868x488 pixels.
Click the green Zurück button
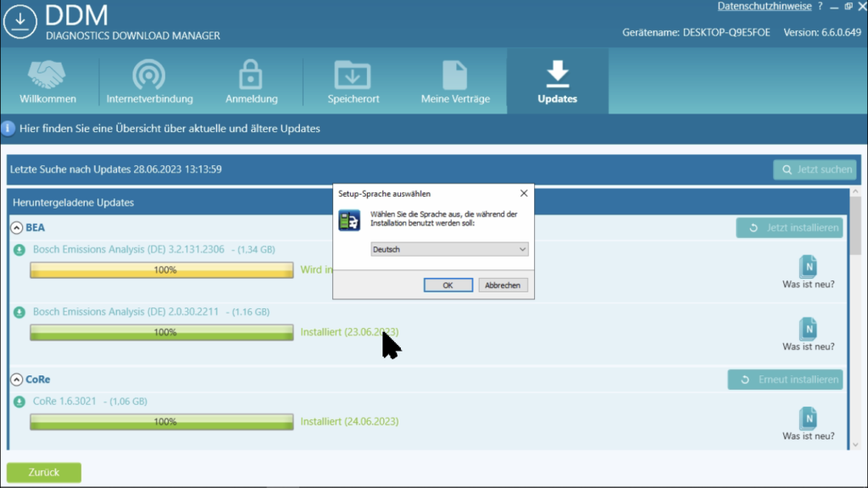click(x=44, y=473)
